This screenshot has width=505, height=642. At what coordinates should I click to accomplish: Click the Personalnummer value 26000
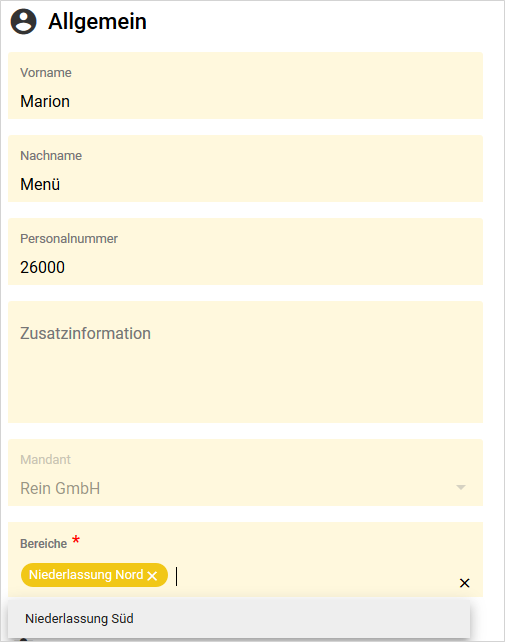43,267
